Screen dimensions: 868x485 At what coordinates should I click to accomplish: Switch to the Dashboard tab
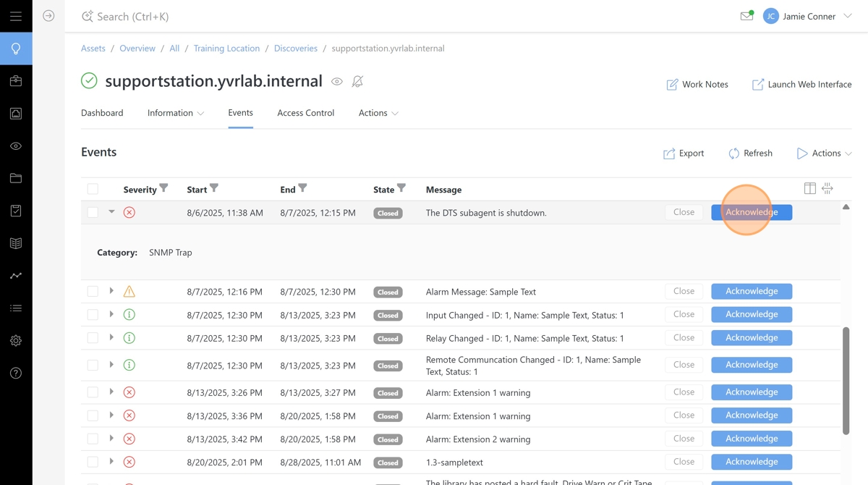point(102,113)
